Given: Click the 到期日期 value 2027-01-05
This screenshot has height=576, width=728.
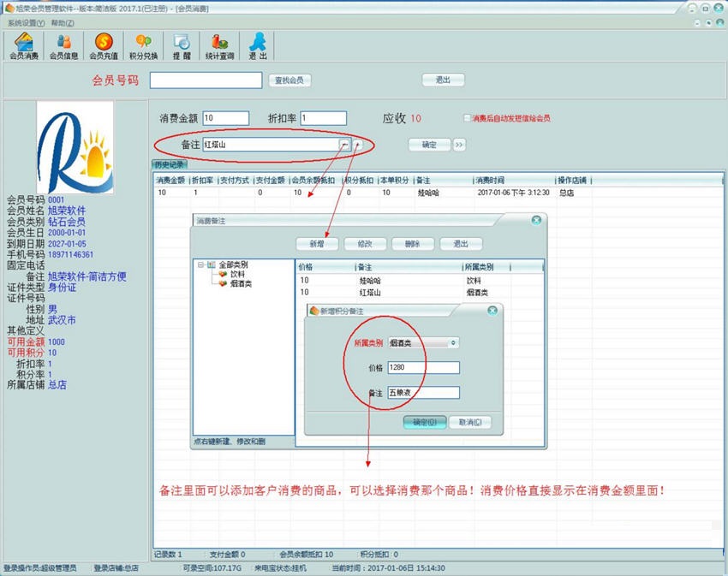Looking at the screenshot, I should coord(67,244).
